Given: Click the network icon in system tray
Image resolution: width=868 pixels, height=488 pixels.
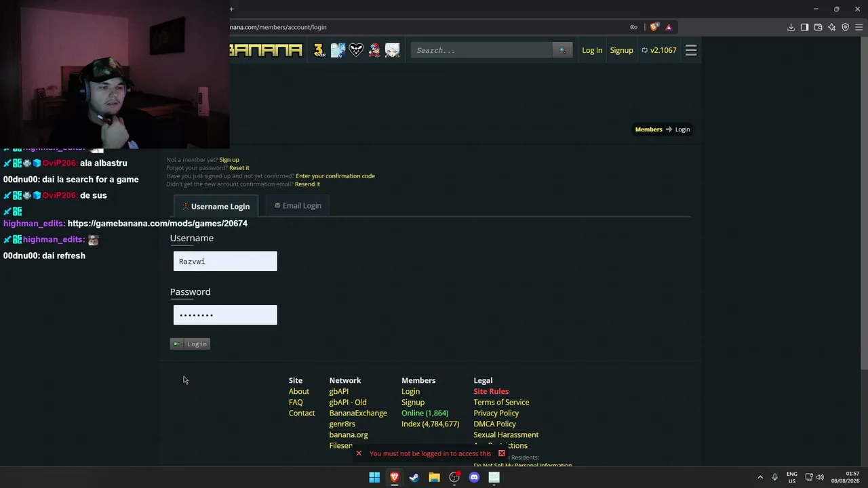Looking at the screenshot, I should pos(809,477).
